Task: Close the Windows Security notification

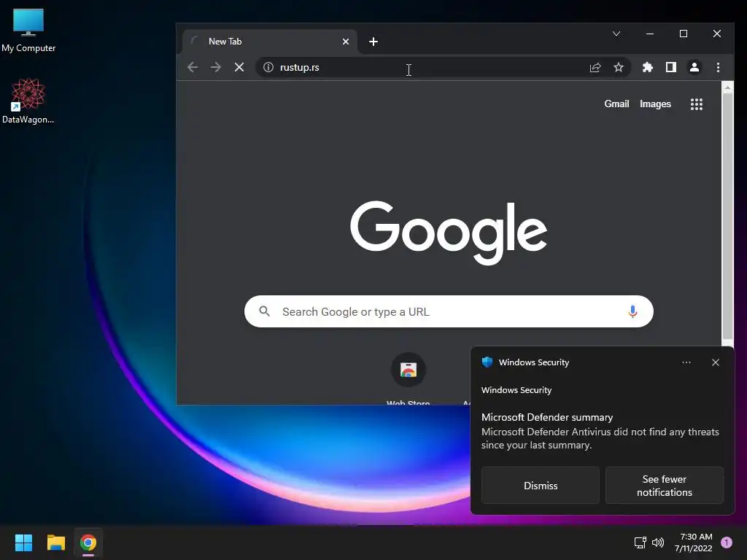Action: (716, 362)
